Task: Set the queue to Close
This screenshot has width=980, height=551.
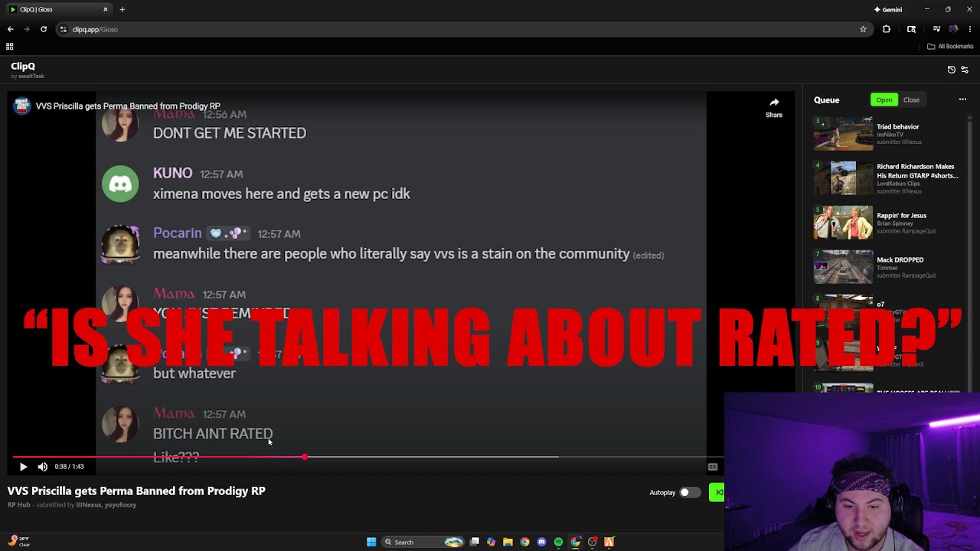Action: coord(911,99)
